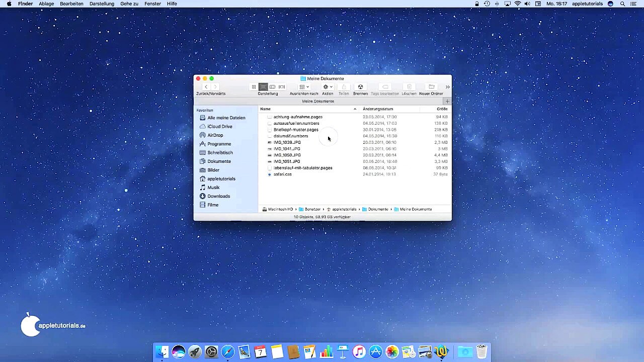Open Time Machine menu bar icon

487,4
